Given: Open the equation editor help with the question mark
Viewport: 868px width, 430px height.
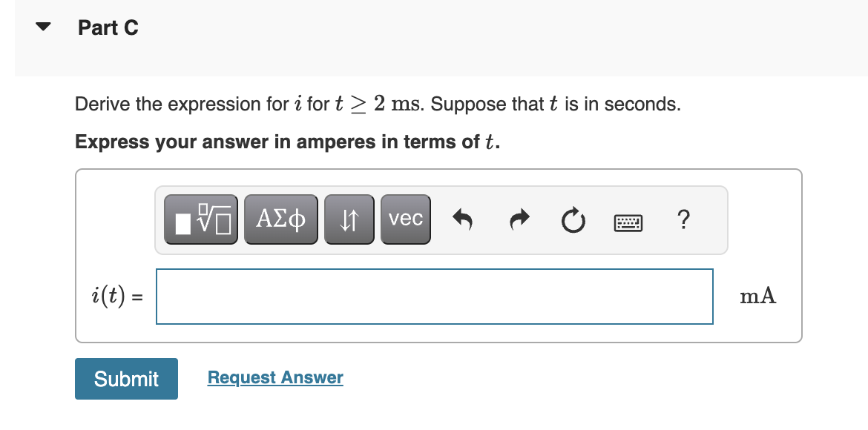Looking at the screenshot, I should [x=683, y=219].
